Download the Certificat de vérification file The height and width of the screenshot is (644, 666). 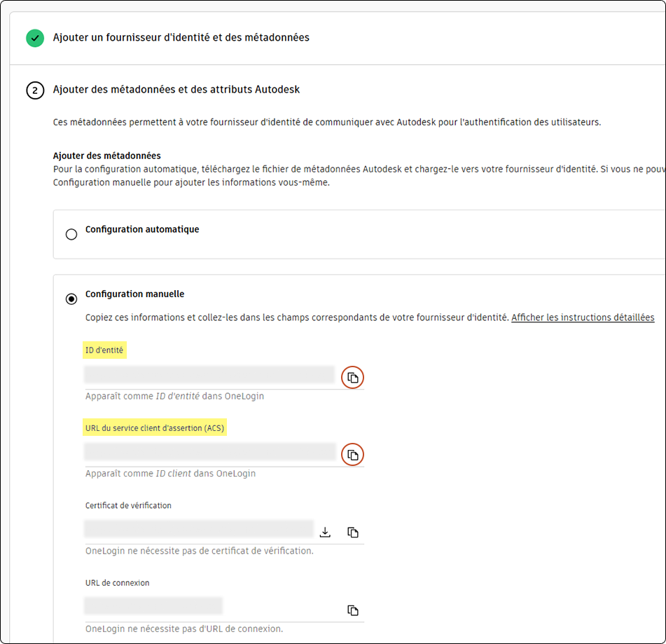click(325, 532)
